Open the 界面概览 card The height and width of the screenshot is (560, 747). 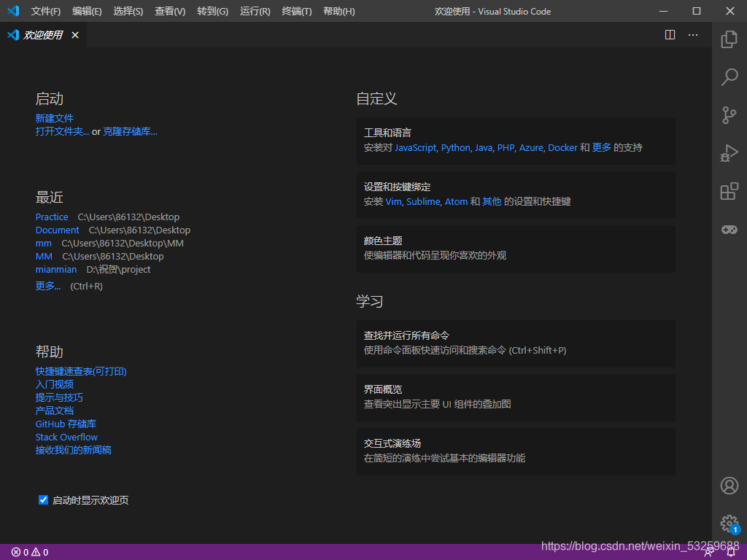click(516, 397)
